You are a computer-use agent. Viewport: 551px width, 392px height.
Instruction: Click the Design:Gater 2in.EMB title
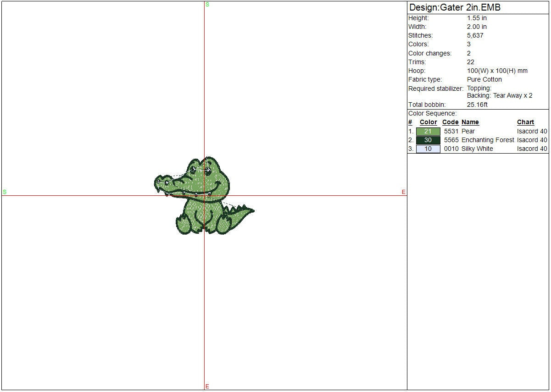pyautogui.click(x=455, y=8)
